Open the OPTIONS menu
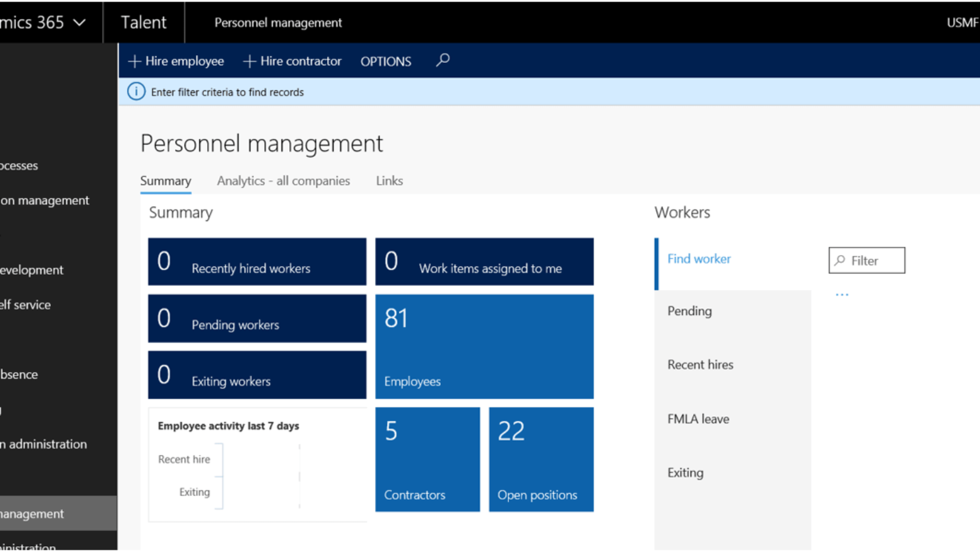Screen dimensions: 980x551 386,61
